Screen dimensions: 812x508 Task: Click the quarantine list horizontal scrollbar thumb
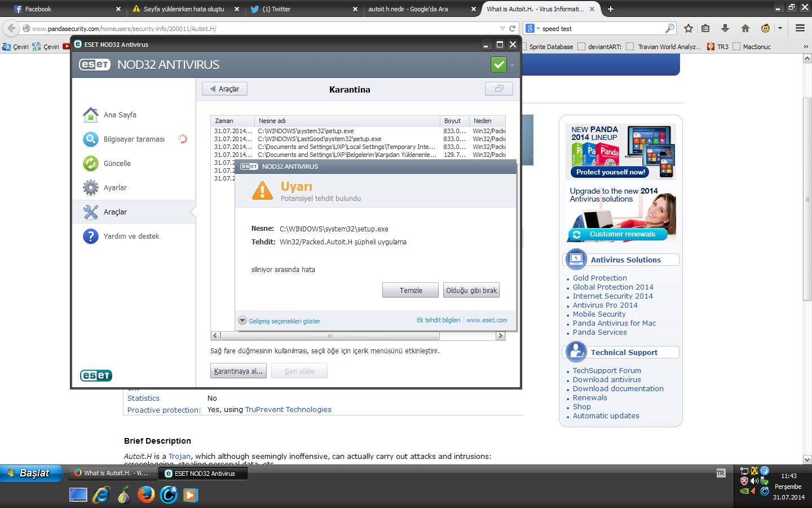click(x=330, y=336)
